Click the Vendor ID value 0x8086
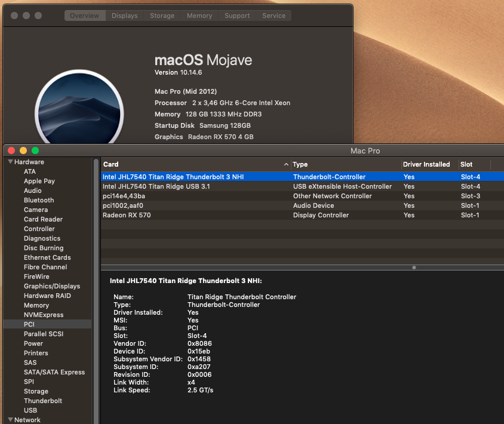 pyautogui.click(x=199, y=343)
